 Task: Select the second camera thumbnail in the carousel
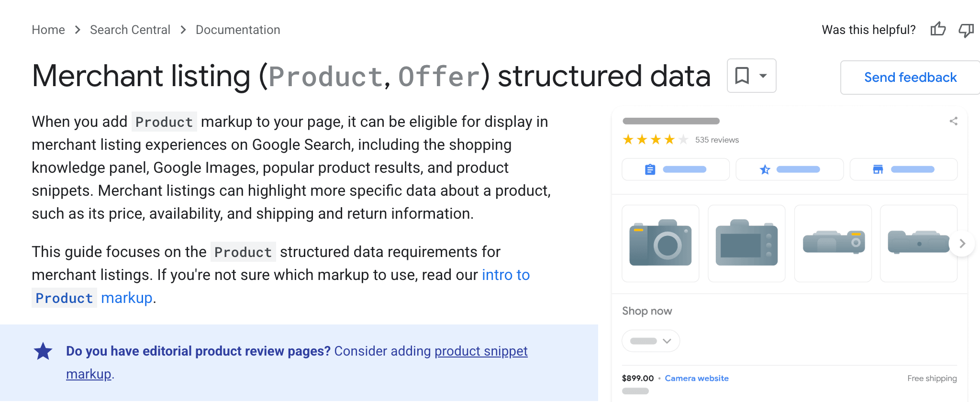point(746,243)
